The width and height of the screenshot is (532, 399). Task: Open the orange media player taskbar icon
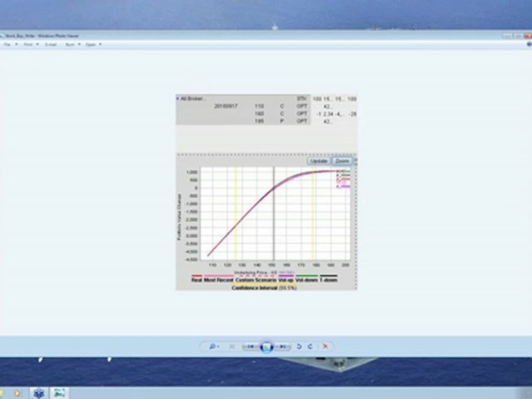pyautogui.click(x=17, y=393)
